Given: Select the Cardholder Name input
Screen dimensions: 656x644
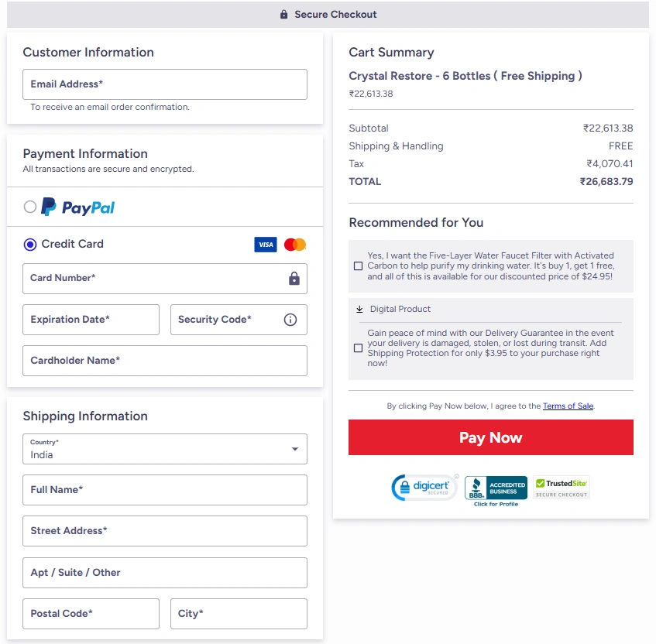Looking at the screenshot, I should [x=165, y=361].
